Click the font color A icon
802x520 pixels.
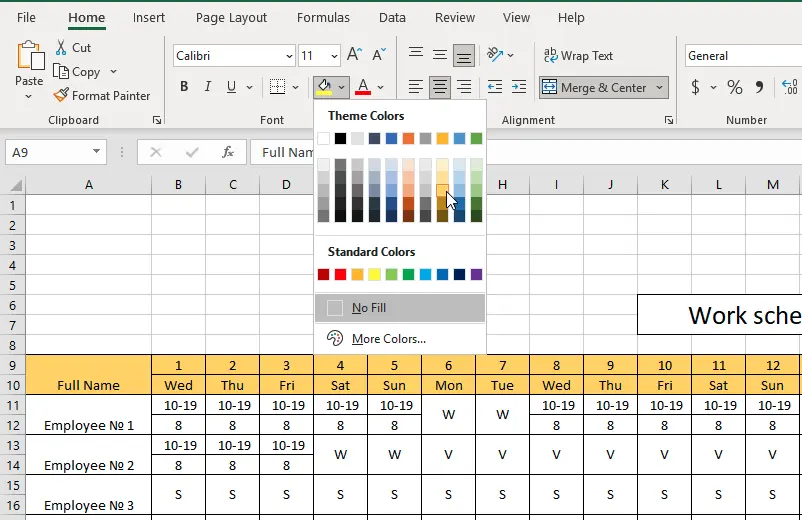(363, 87)
